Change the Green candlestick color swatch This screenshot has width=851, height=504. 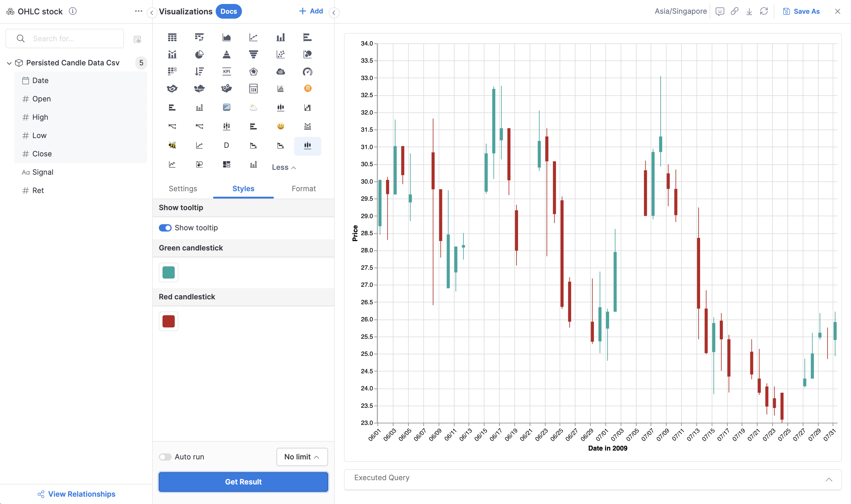168,272
